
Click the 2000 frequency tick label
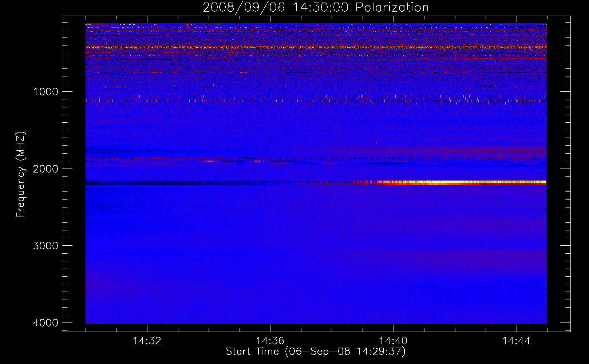coord(46,169)
